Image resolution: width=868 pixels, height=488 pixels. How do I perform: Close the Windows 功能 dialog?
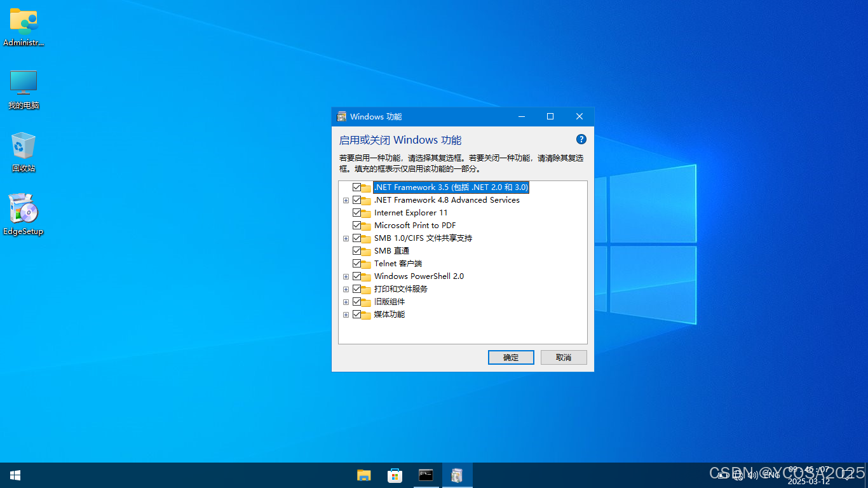[580, 116]
